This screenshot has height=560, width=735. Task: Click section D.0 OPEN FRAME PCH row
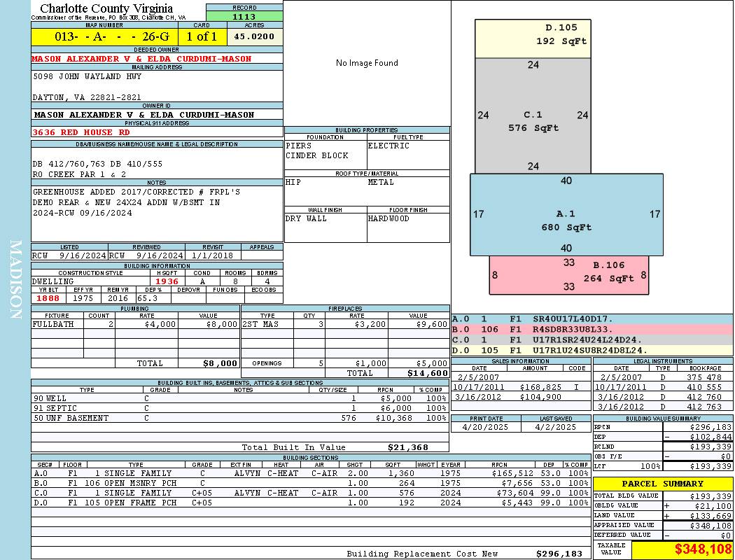[x=311, y=503]
